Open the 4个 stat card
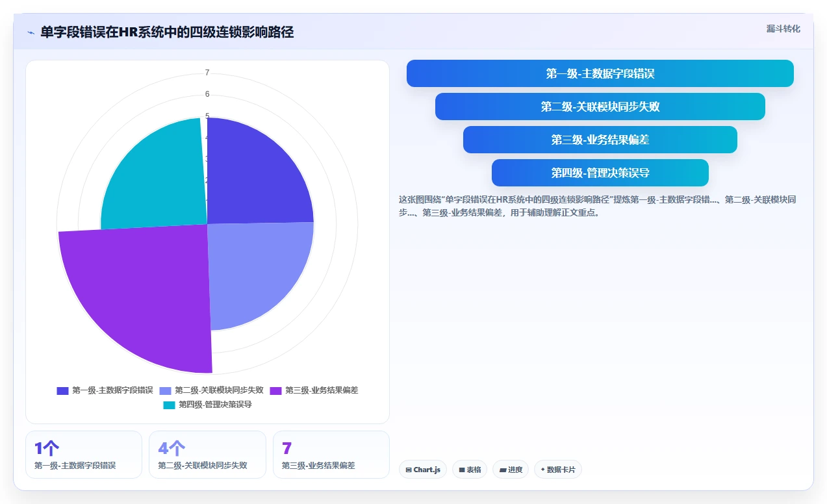The width and height of the screenshot is (827, 504). tap(207, 455)
